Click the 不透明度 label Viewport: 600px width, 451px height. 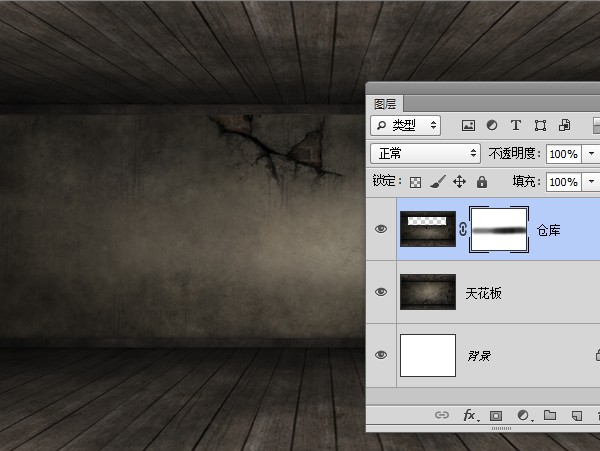coord(515,154)
